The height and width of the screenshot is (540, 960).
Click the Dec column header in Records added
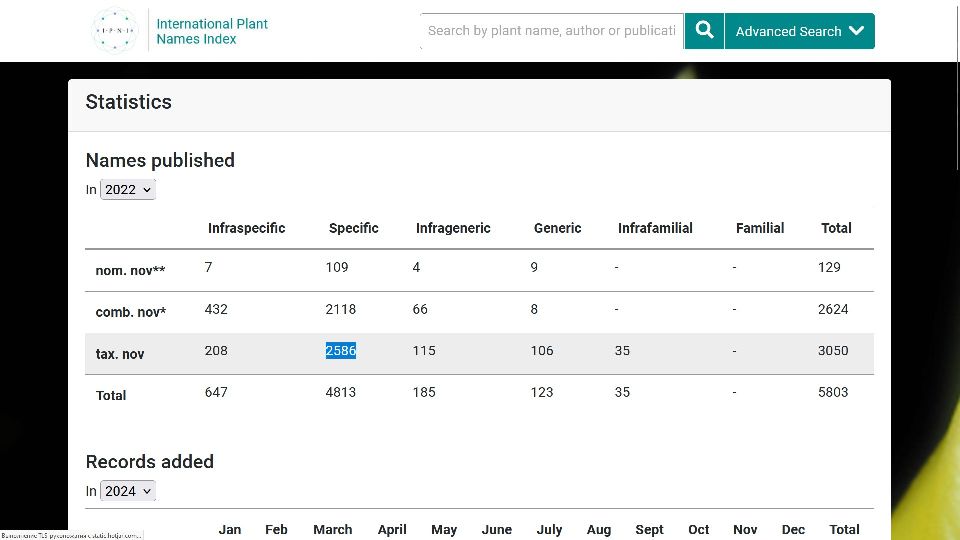(793, 530)
